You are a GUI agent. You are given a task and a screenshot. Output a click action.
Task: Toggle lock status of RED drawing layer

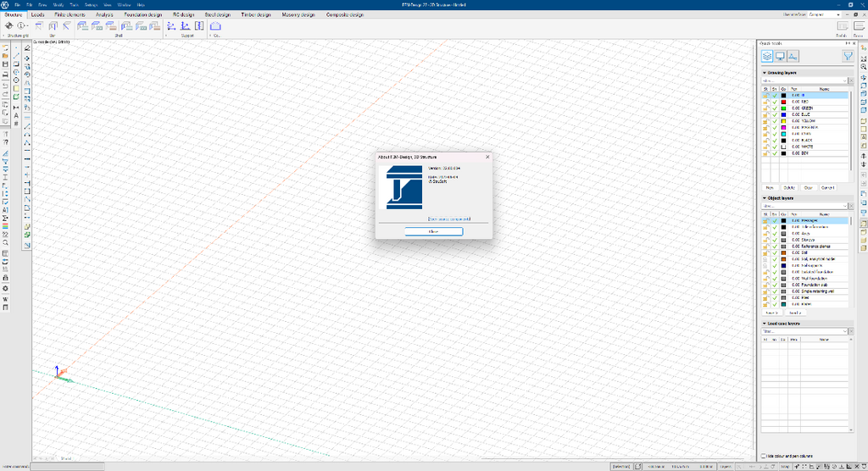[765, 102]
